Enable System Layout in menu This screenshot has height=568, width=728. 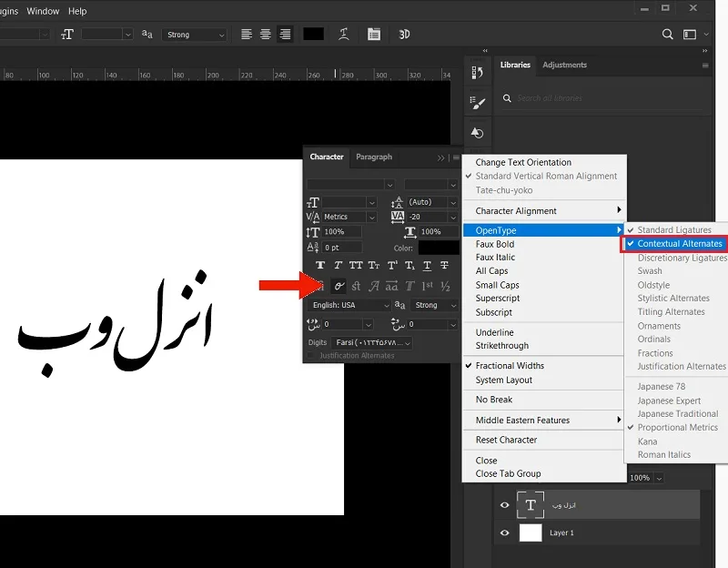504,380
